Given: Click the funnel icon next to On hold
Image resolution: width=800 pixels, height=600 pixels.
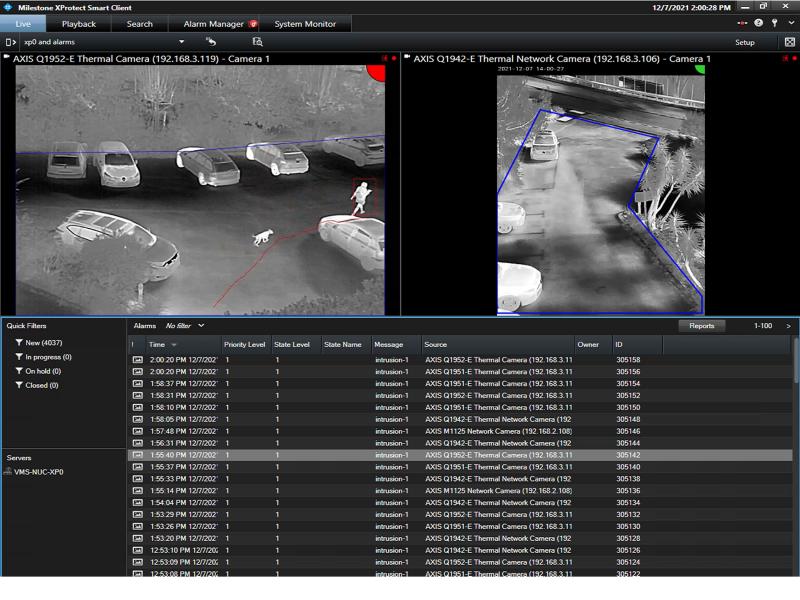Looking at the screenshot, I should (x=19, y=371).
